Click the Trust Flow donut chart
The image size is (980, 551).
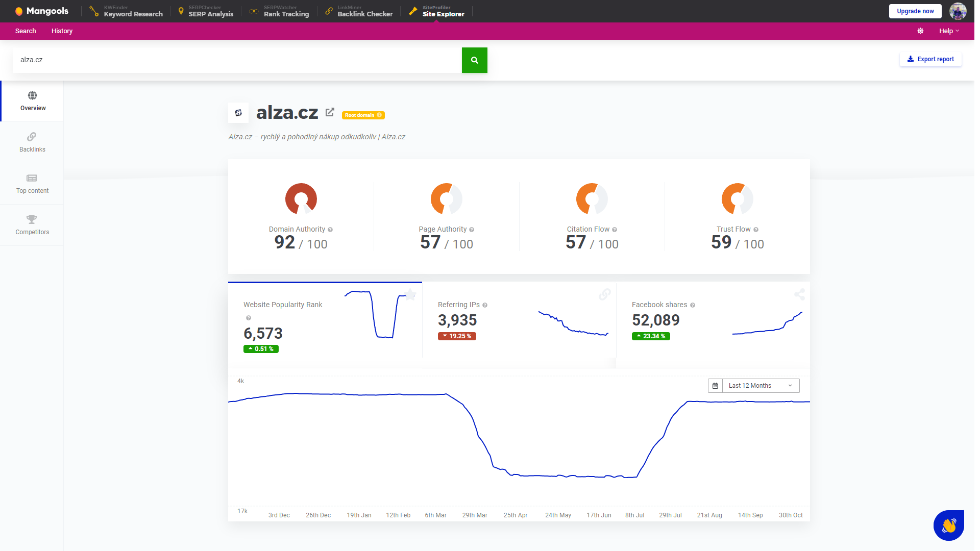tap(738, 199)
